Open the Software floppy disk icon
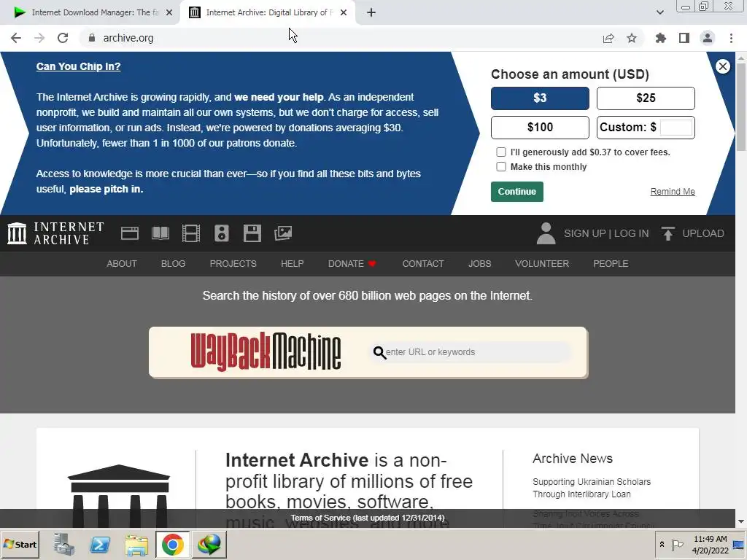747x560 pixels. pos(252,233)
